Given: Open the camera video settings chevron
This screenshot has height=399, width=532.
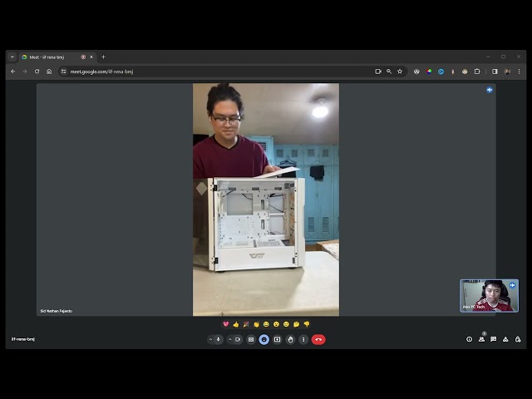Looking at the screenshot, I should click(230, 339).
